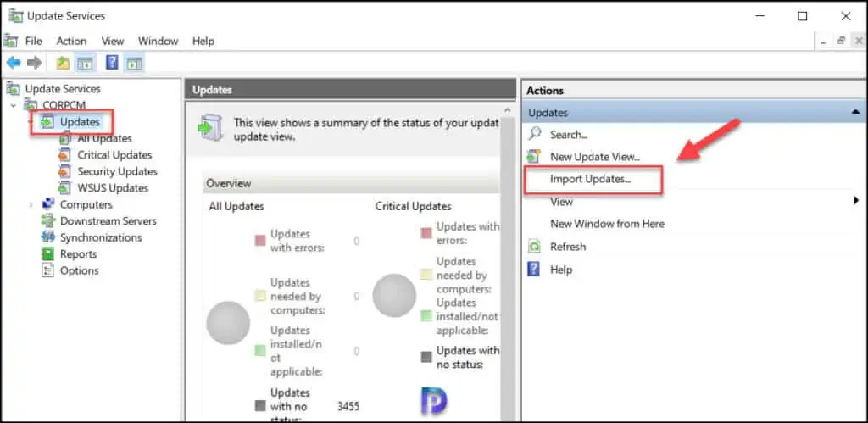Select Updates node in console tree

81,122
